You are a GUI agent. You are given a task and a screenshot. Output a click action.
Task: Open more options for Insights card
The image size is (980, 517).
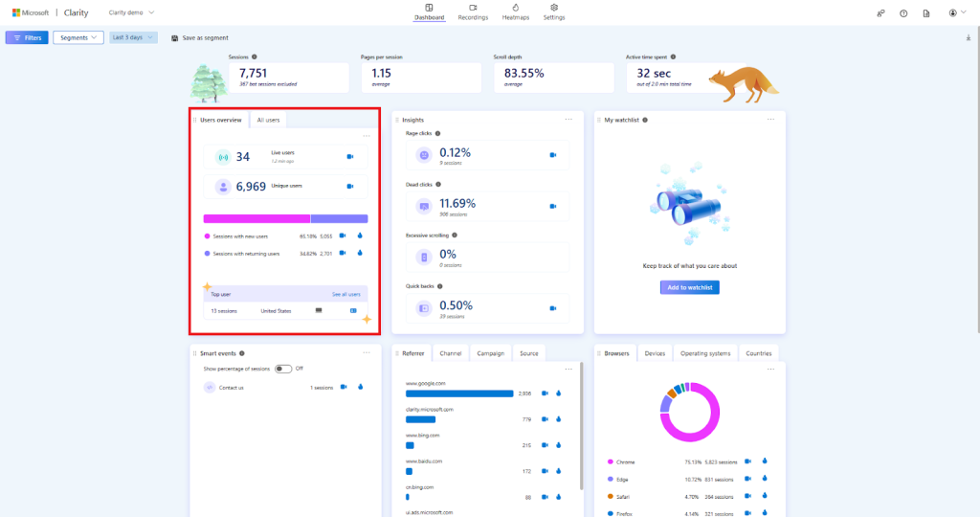(568, 120)
